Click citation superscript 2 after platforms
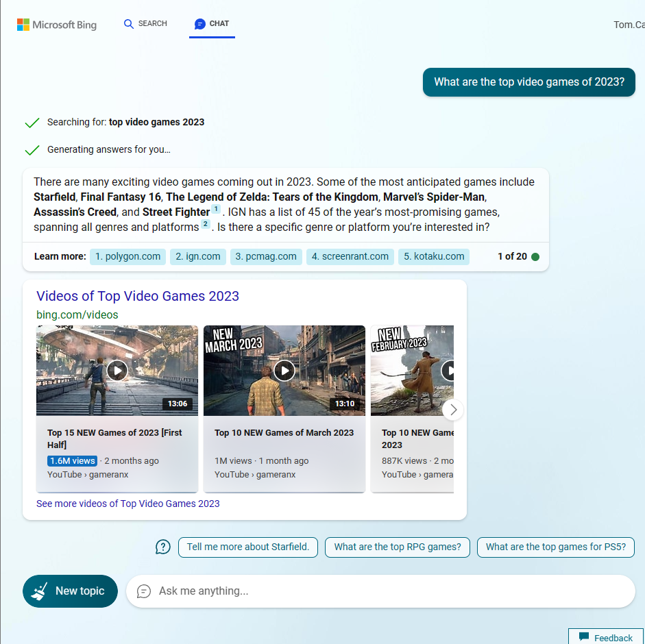Image resolution: width=645 pixels, height=644 pixels. click(x=205, y=224)
